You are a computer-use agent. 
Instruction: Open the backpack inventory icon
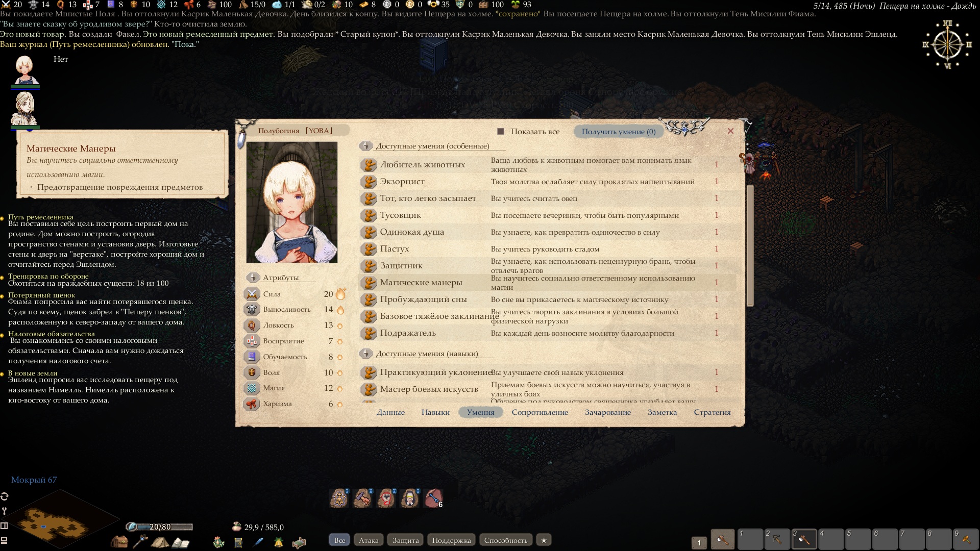point(120,542)
